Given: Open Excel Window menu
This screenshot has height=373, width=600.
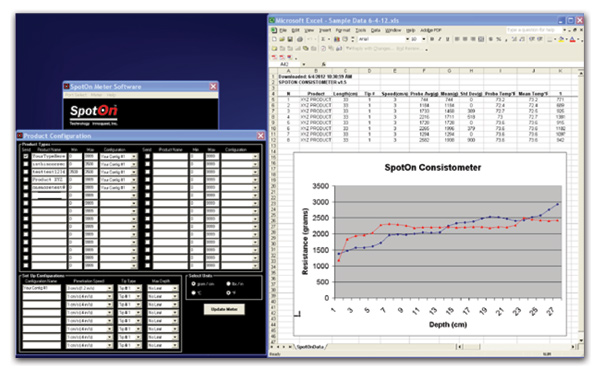Looking at the screenshot, I should click(x=393, y=30).
